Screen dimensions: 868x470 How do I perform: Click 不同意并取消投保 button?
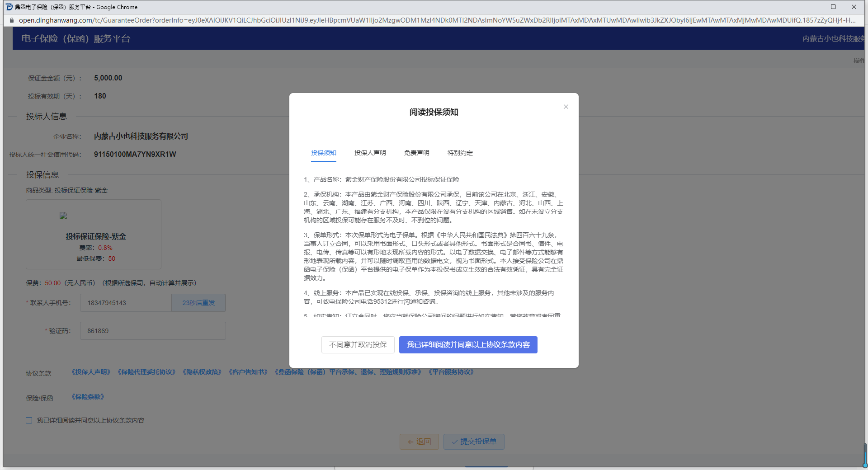tap(358, 345)
